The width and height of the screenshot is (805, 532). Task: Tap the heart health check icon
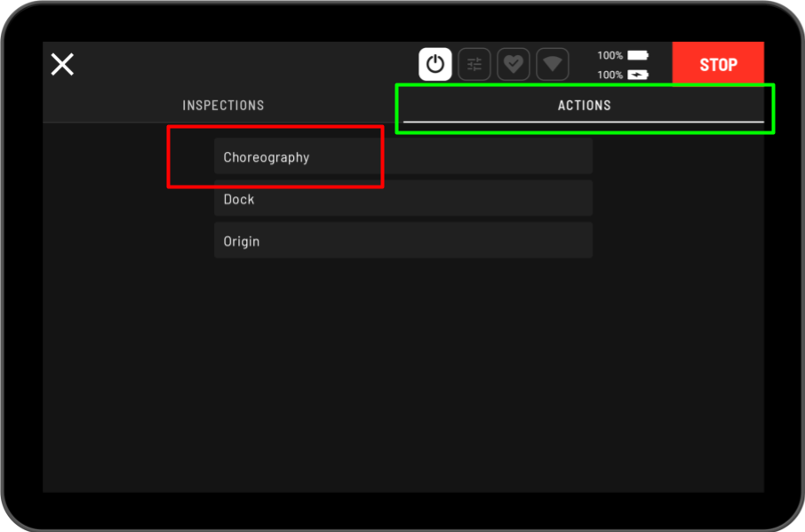[x=514, y=65]
